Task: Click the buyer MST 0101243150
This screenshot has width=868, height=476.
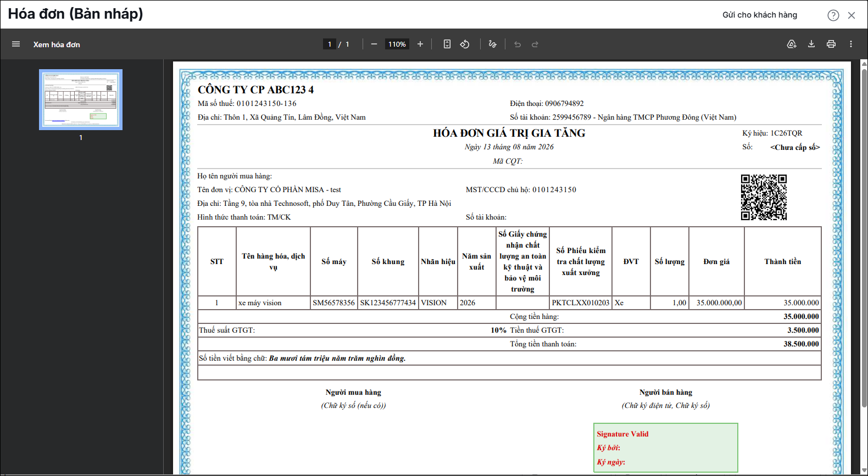Action: coord(554,189)
